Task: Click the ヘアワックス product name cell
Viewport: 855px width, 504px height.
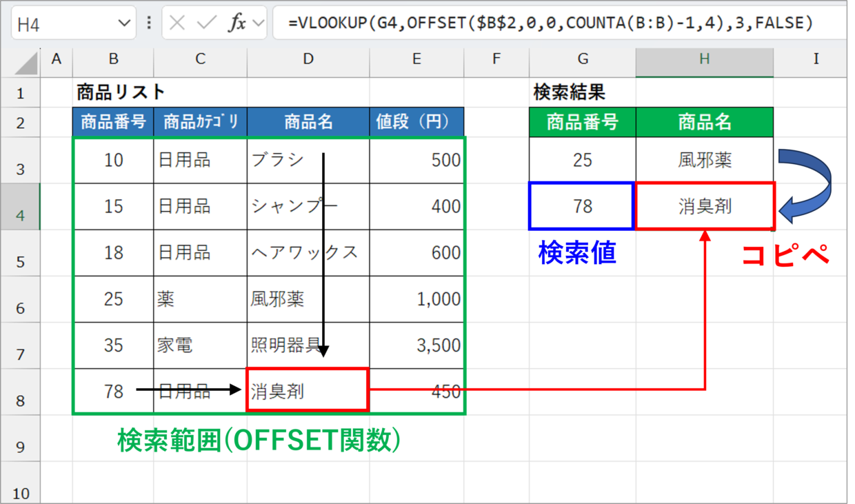Action: coord(308,252)
